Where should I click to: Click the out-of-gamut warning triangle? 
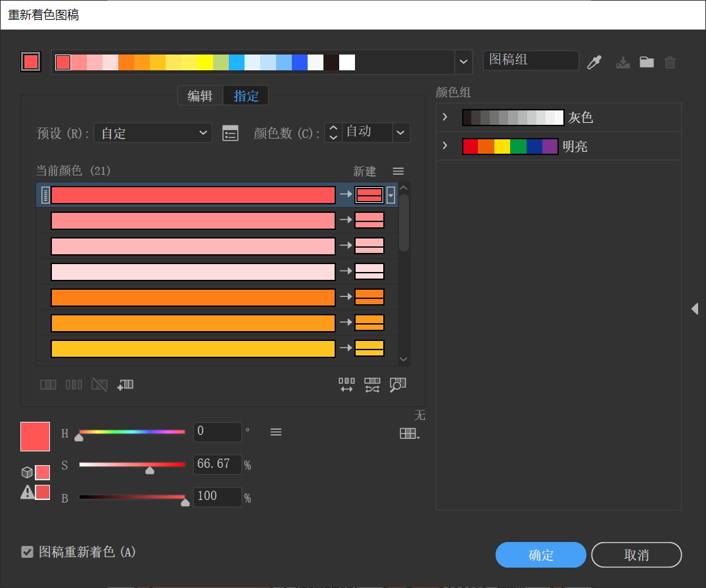[27, 492]
